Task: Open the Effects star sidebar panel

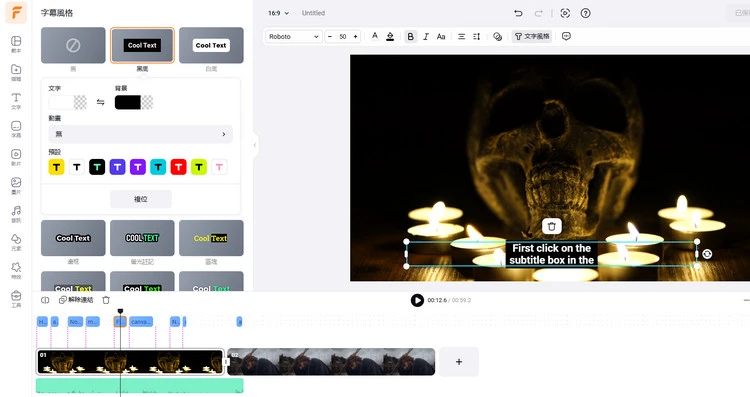Action: [16, 270]
